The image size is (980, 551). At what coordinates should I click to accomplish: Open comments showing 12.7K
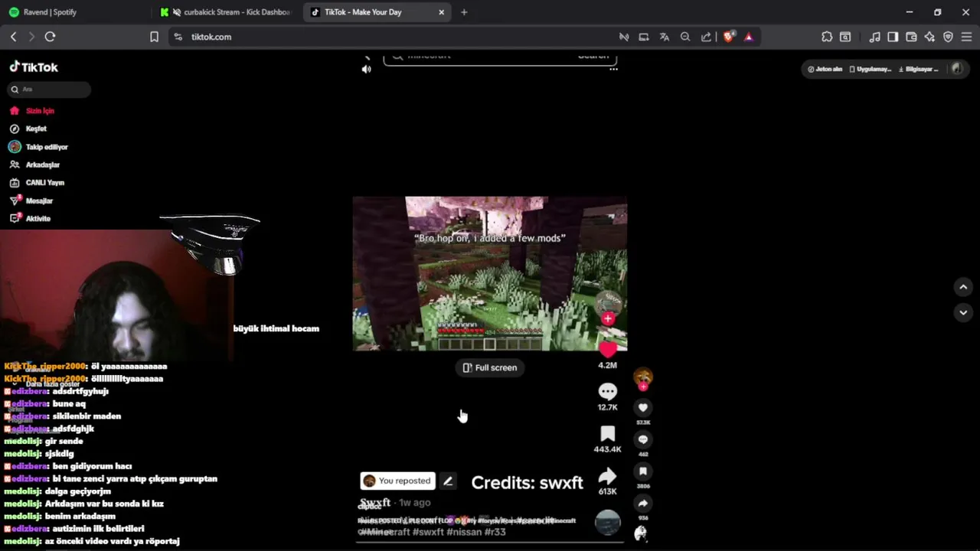coord(607,392)
